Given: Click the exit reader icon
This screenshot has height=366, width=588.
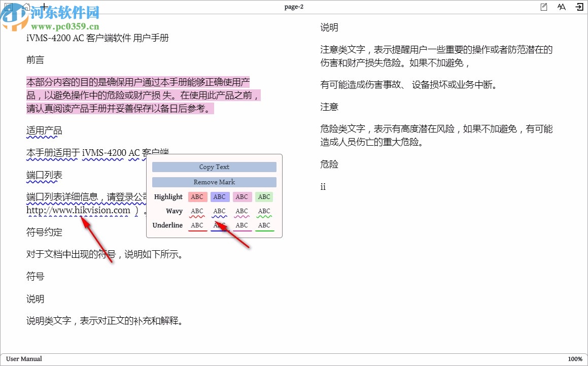Looking at the screenshot, I should [580, 7].
